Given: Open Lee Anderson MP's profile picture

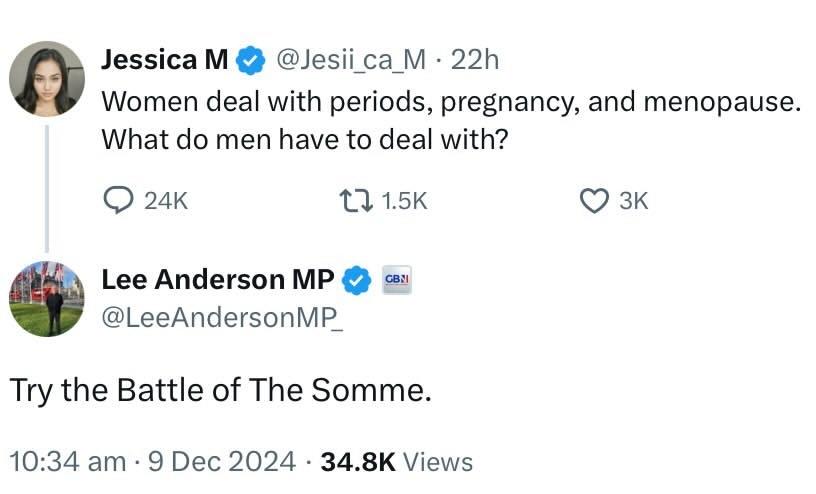Looking at the screenshot, I should point(46,299).
